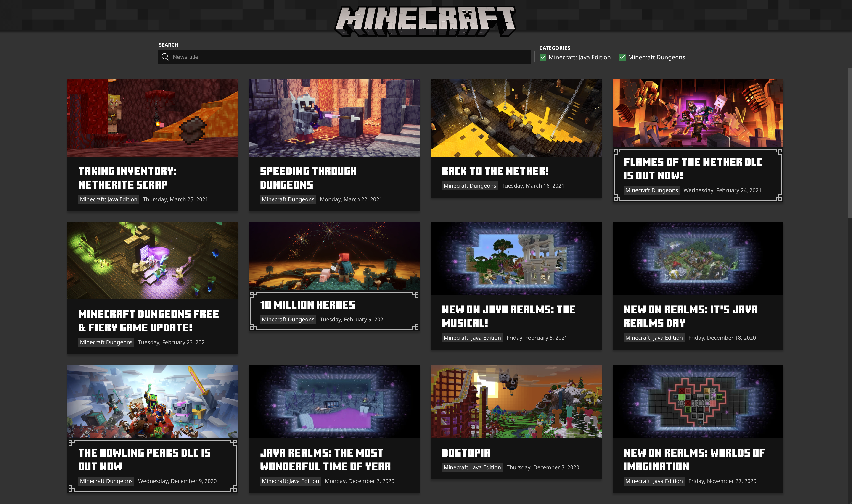The image size is (852, 504).
Task: Open New on Realms: Worlds of Imagination image
Action: [x=698, y=402]
